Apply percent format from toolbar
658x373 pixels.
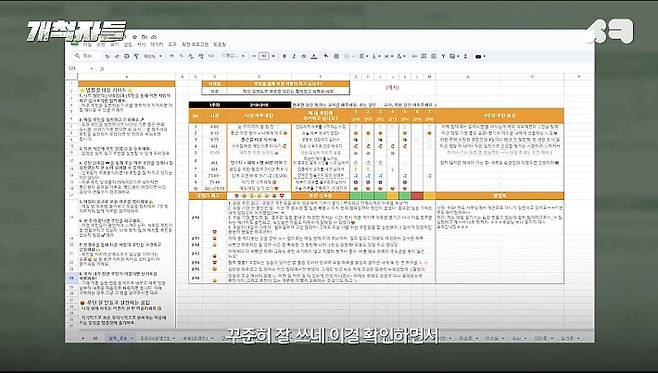[181, 56]
